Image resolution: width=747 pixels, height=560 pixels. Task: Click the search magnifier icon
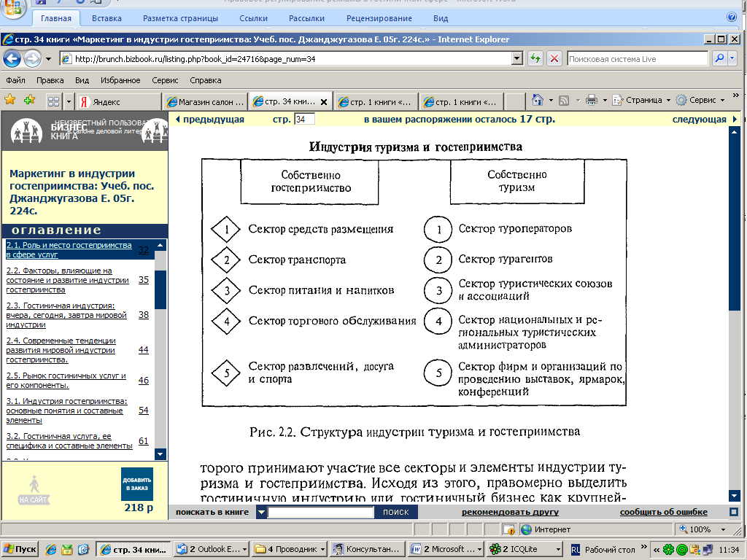click(719, 58)
